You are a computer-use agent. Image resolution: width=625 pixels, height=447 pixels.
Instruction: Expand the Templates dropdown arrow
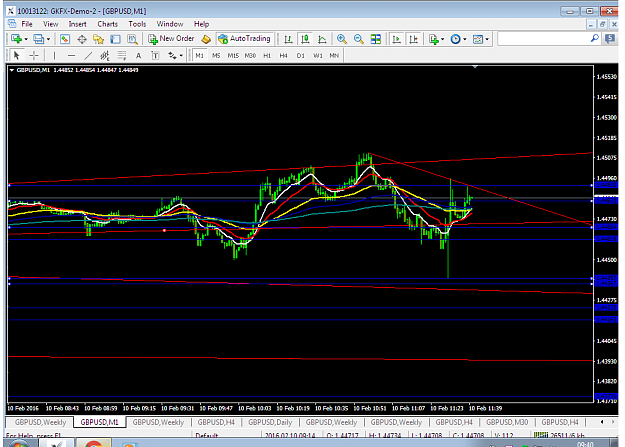tap(487, 39)
